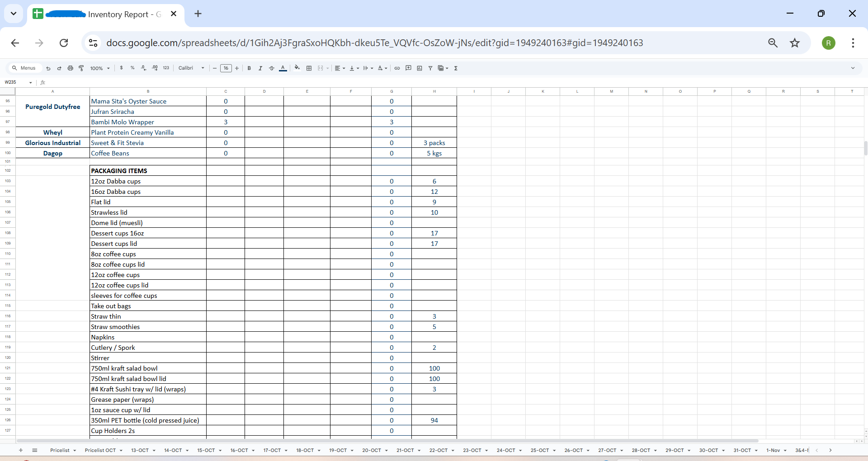868x461 pixels.
Task: Bookmark this page with the star icon
Action: click(x=795, y=43)
